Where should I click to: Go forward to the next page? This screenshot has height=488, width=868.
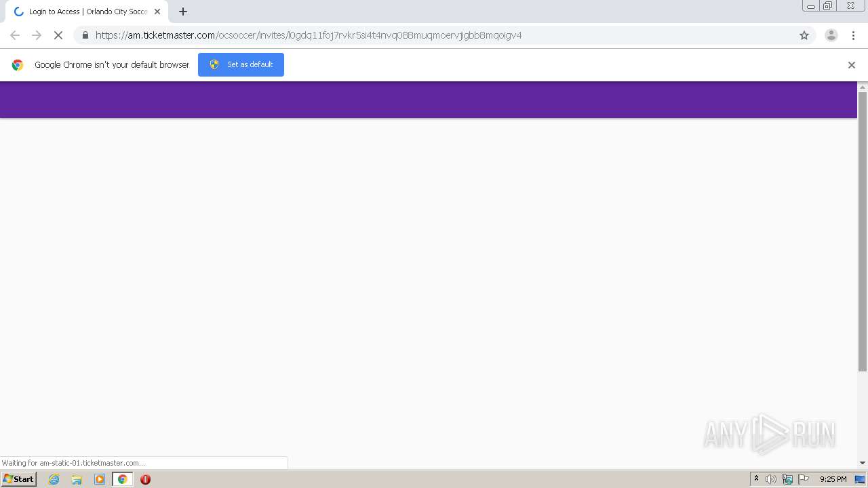(x=37, y=35)
